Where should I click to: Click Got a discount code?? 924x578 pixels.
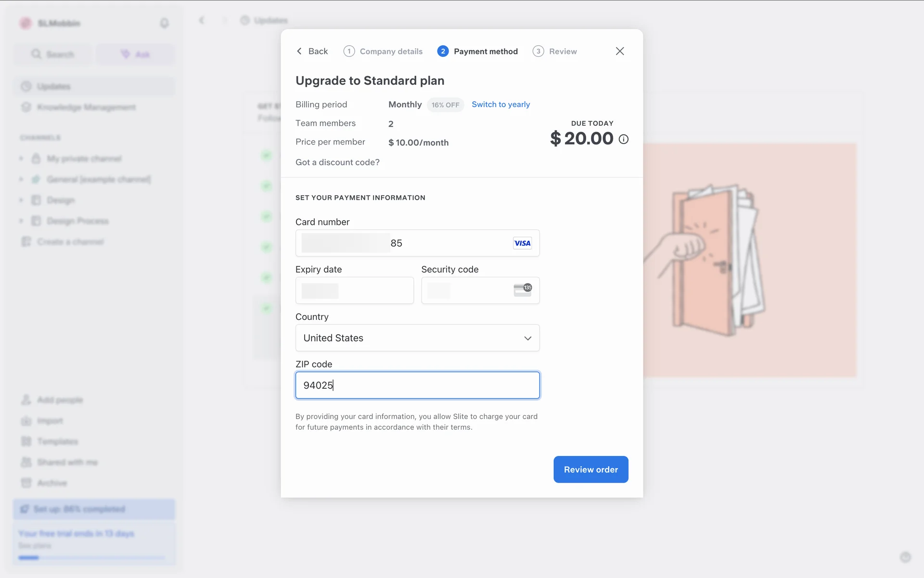click(337, 162)
